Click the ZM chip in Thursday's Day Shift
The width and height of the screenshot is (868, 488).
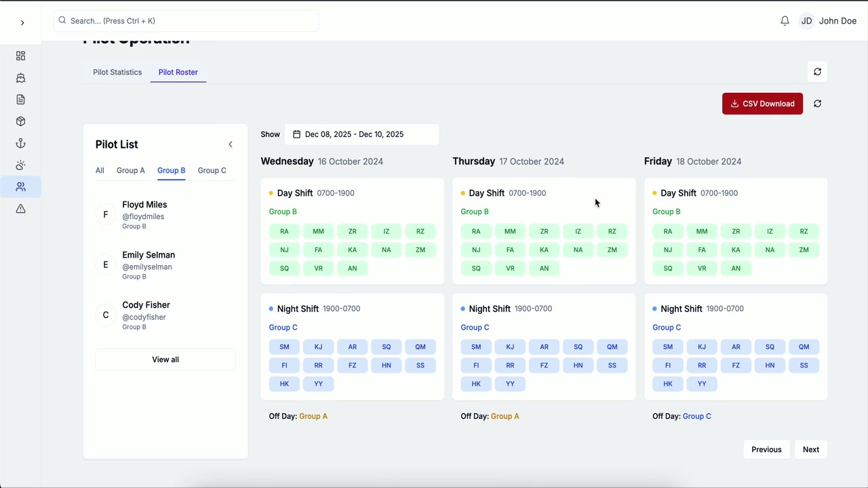[x=612, y=250]
